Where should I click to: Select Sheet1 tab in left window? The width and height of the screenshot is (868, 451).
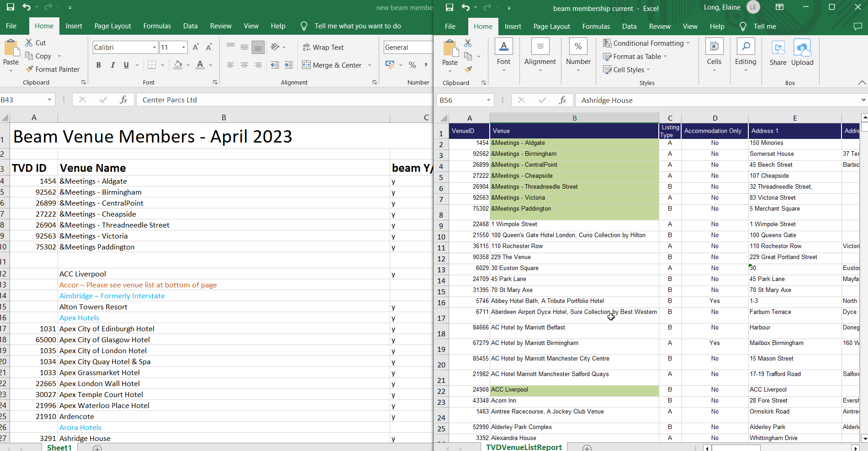point(59,447)
